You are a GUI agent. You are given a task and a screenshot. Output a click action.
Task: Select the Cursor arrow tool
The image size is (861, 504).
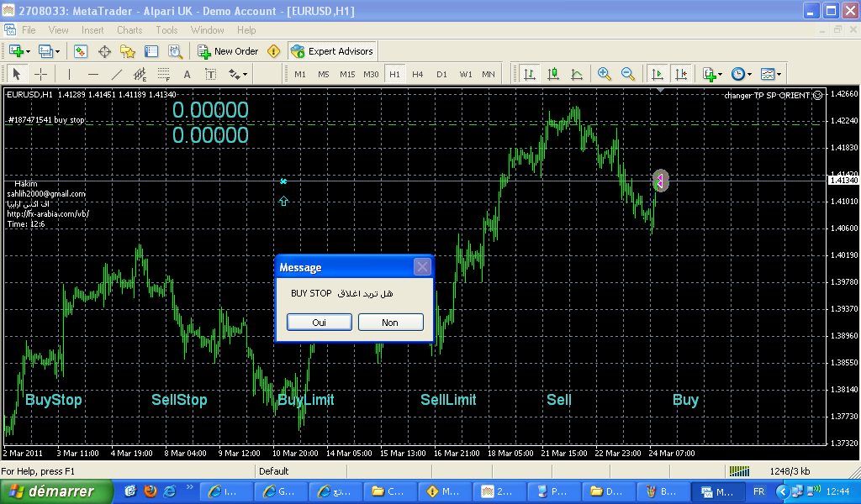pos(17,74)
